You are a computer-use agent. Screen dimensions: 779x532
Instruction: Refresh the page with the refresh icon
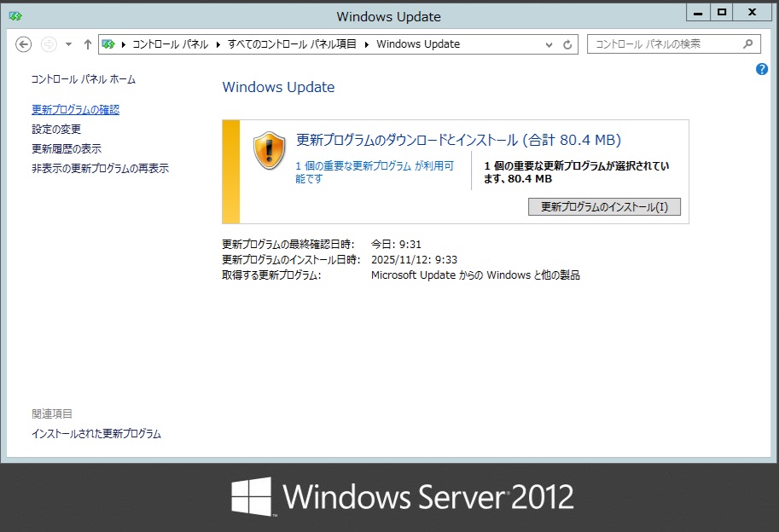(567, 44)
